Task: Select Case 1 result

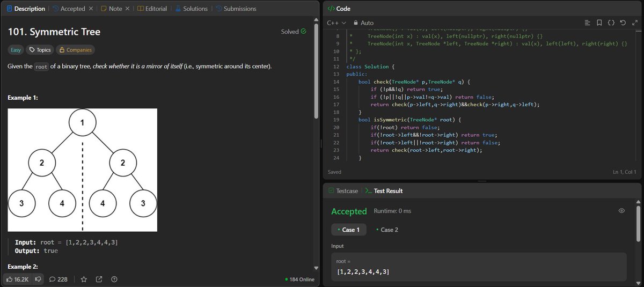Action: click(349, 230)
